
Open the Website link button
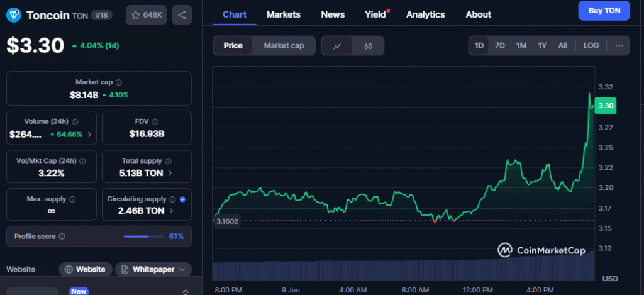pos(86,270)
